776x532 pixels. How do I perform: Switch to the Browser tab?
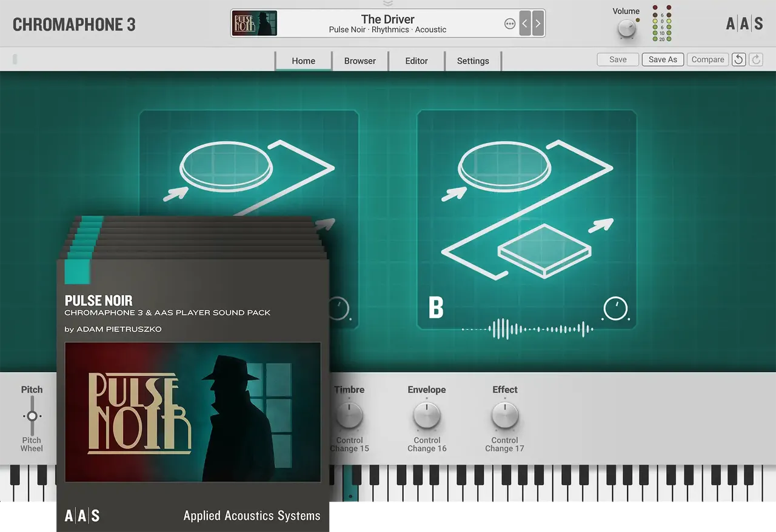click(360, 61)
